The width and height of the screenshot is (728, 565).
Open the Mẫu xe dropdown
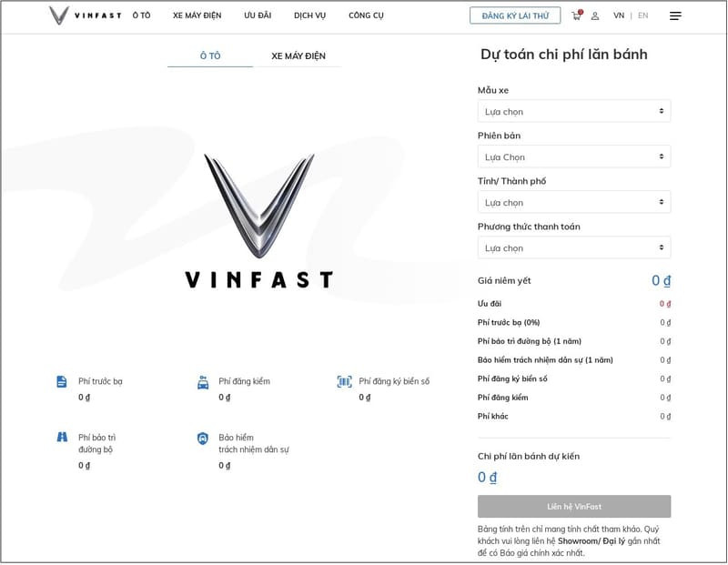pos(574,111)
